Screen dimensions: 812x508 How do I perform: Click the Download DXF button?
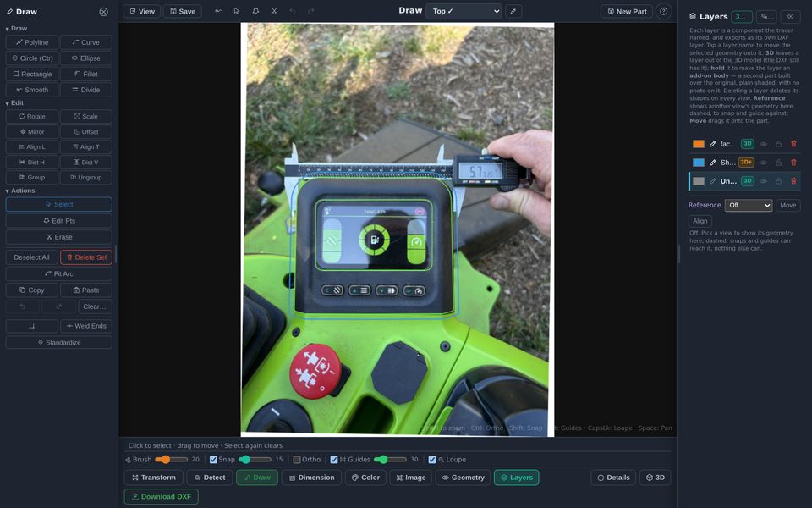[x=161, y=497]
